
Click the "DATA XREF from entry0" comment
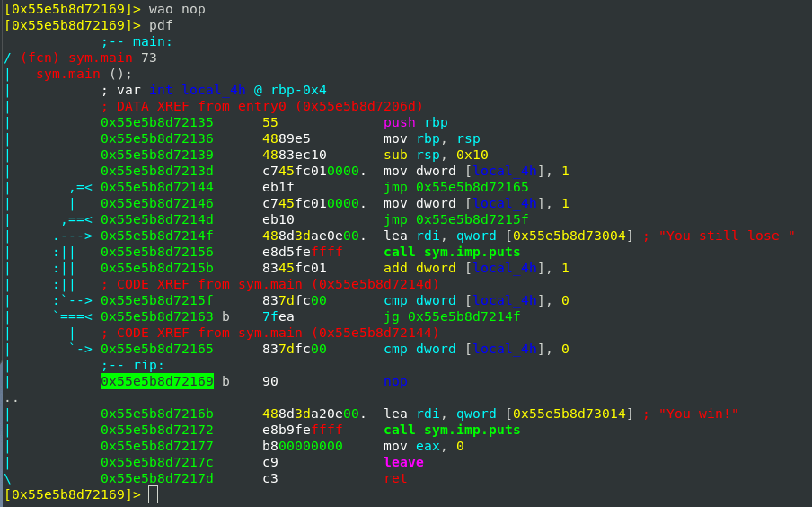point(261,106)
